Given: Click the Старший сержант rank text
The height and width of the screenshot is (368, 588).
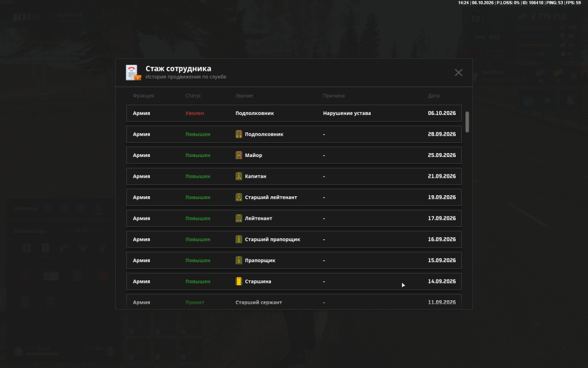Looking at the screenshot, I should (259, 302).
